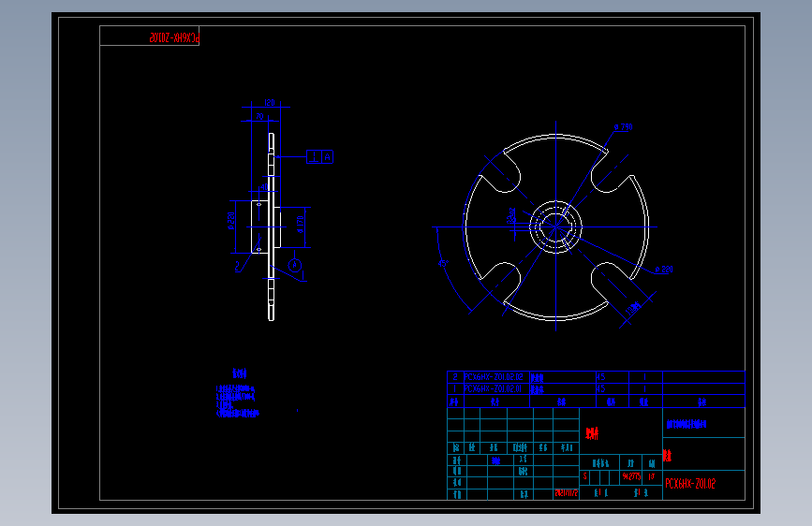Click item number 1 in the parts list
The width and height of the screenshot is (812, 526).
pos(455,388)
